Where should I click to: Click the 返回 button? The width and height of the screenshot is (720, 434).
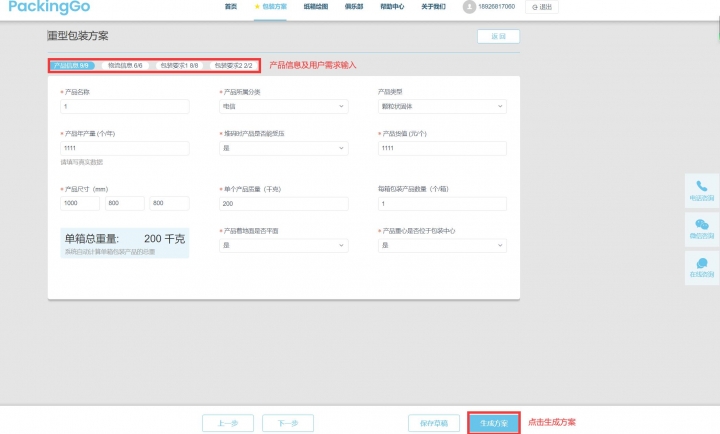point(498,36)
